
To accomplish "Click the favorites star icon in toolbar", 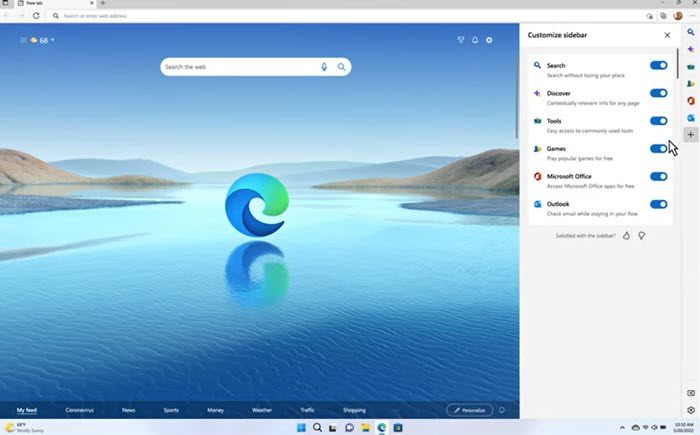I will tap(650, 16).
